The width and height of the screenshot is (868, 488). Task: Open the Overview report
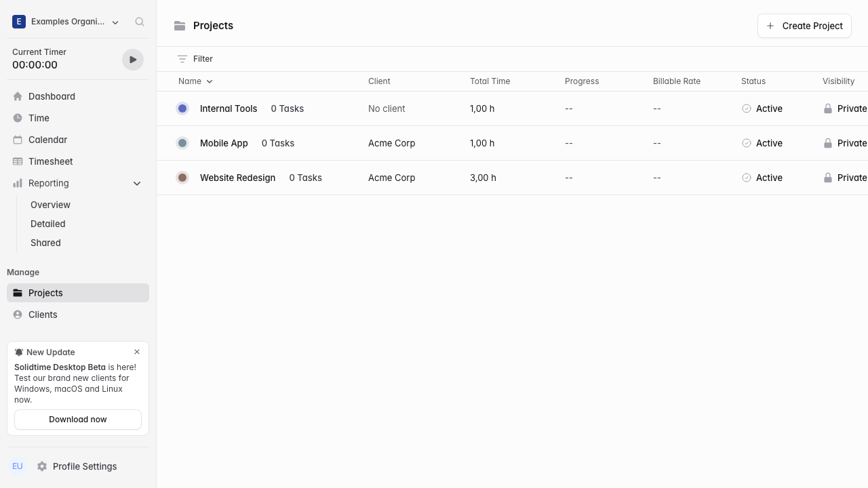[50, 205]
